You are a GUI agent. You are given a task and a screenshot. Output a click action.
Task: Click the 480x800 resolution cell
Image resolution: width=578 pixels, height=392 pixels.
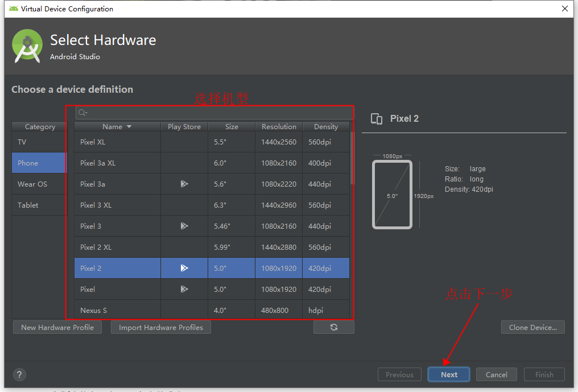tap(279, 309)
